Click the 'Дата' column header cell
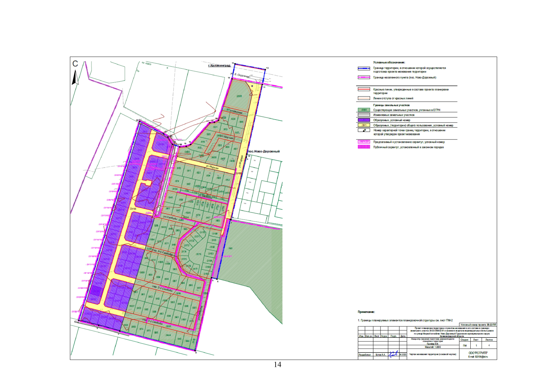555x392 pixels. pos(403,336)
